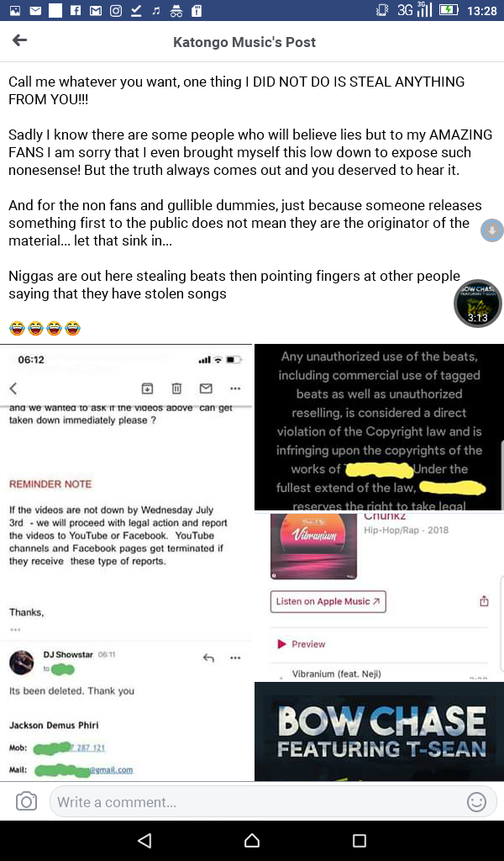
Task: Open the emoji smiley picker in the comment bar
Action: pos(476,801)
